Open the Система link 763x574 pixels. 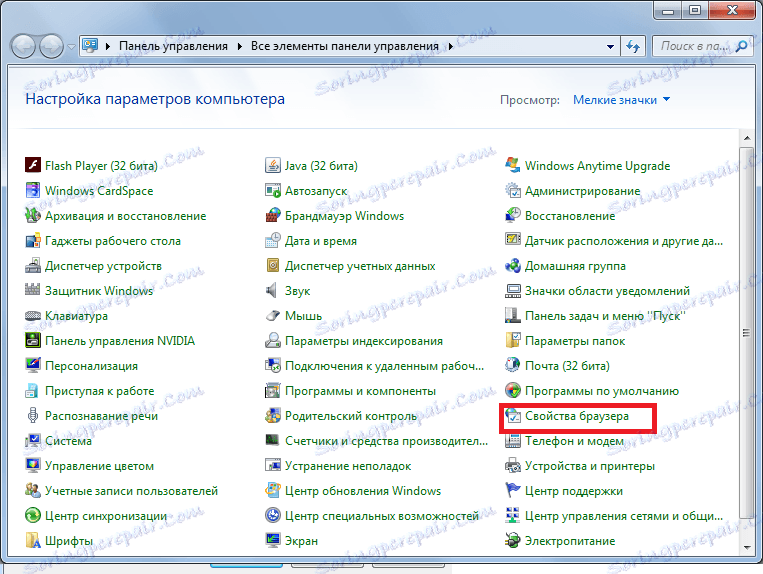coord(68,441)
